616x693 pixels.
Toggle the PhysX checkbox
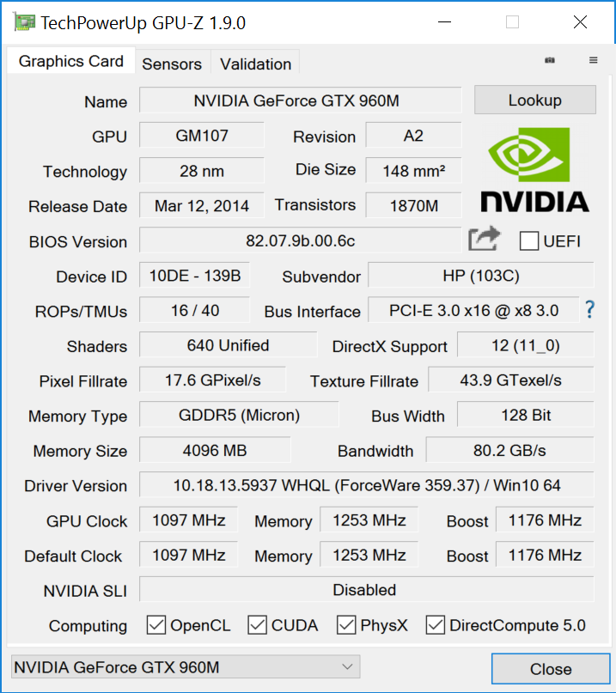coord(346,624)
